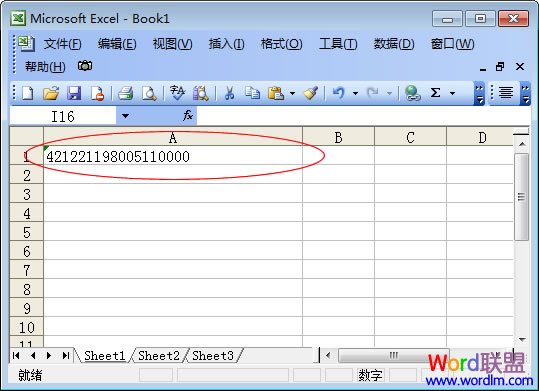Cut the selection with the scissors icon
The image size is (539, 391).
(229, 93)
